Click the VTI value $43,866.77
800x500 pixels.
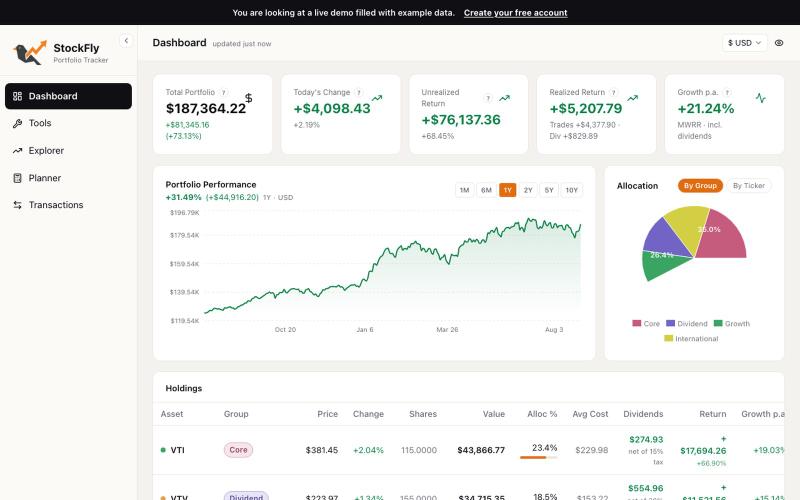point(481,450)
